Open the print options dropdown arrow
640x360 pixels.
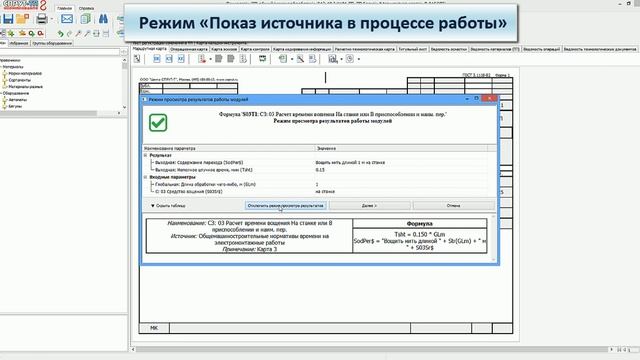(52, 19)
